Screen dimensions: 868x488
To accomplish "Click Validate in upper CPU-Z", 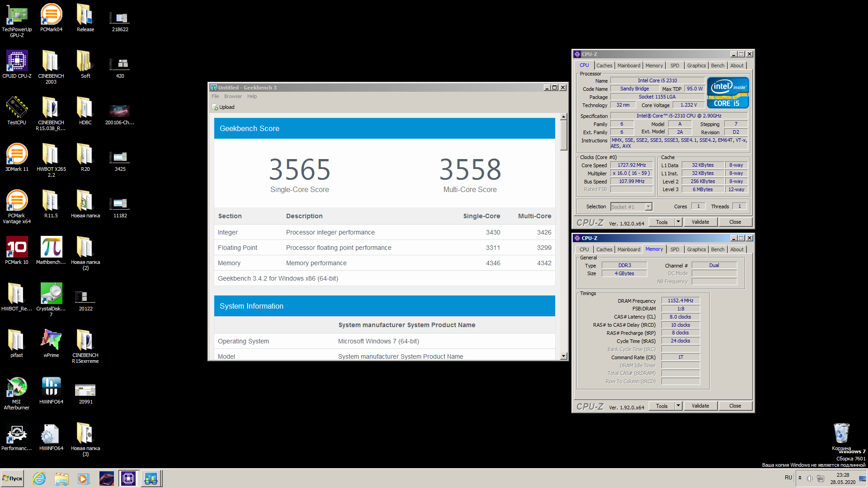I will pyautogui.click(x=700, y=222).
